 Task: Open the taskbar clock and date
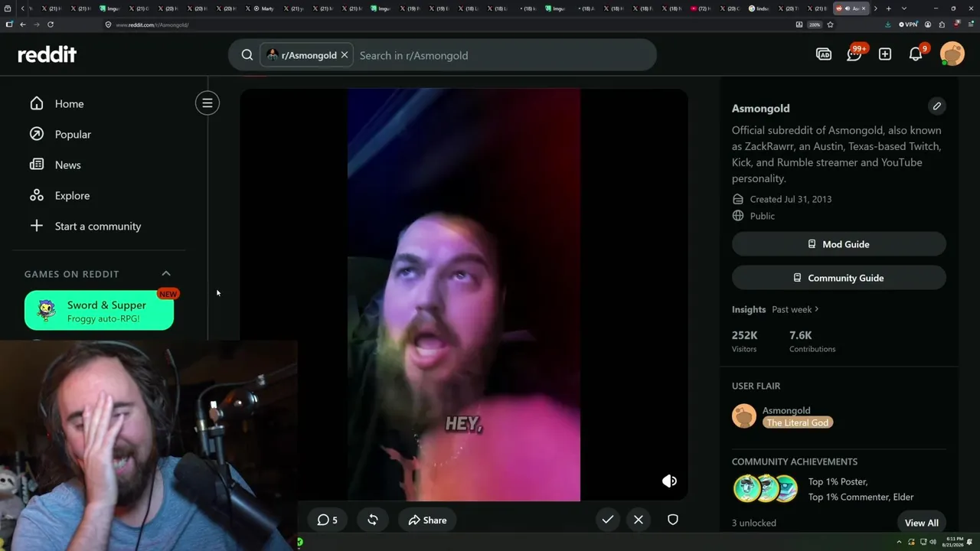point(955,542)
